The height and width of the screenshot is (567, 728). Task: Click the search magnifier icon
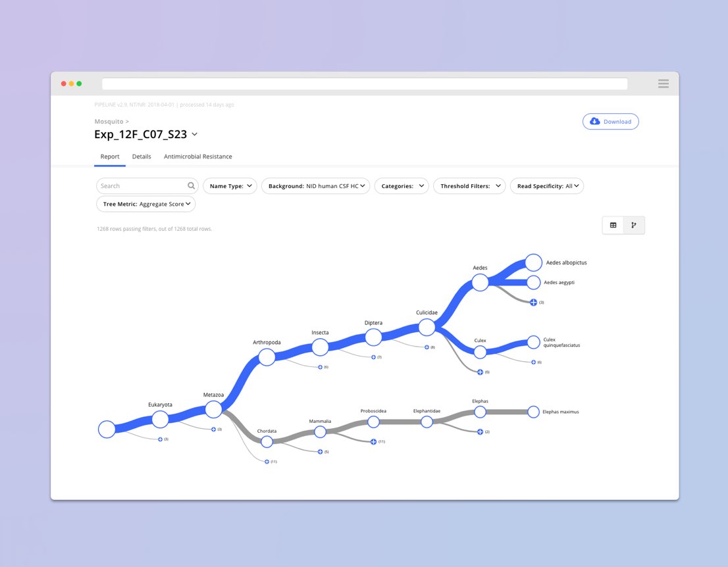(x=191, y=186)
